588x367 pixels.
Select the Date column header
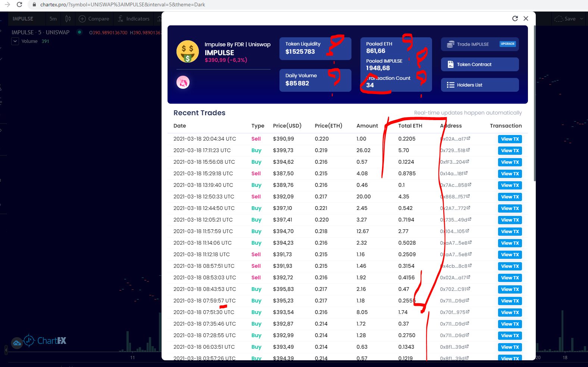point(179,126)
